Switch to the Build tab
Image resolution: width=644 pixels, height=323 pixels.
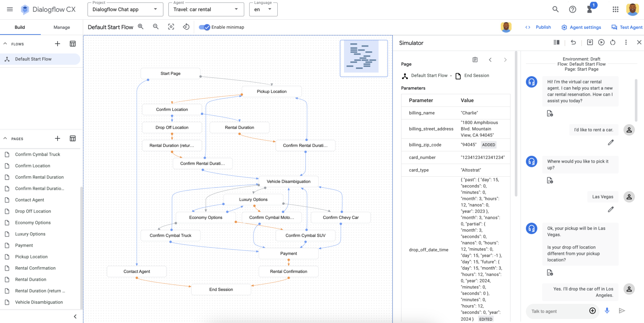coord(20,27)
